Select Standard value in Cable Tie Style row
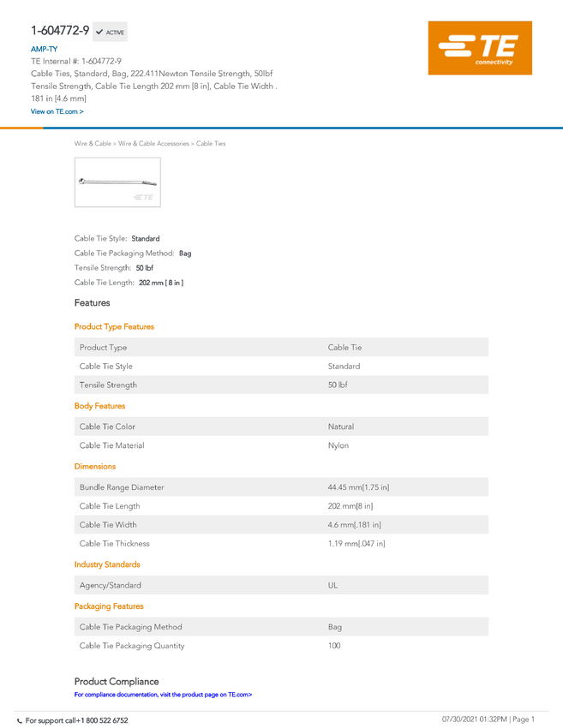 tap(344, 367)
